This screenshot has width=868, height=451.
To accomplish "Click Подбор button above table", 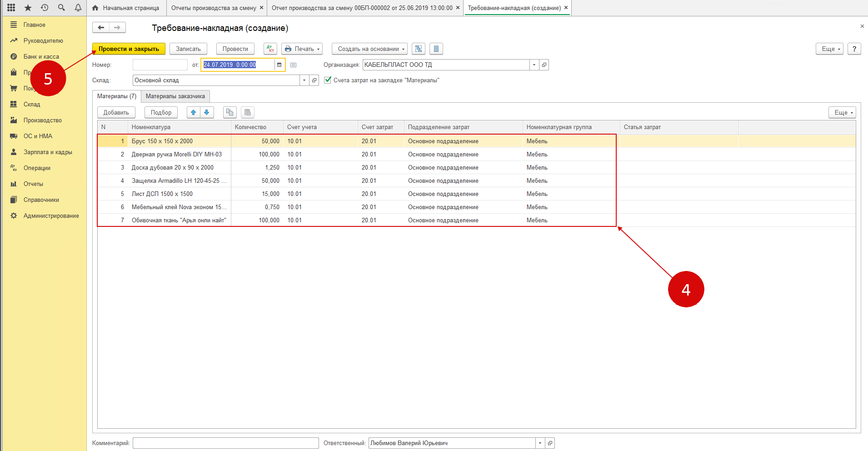I will [x=161, y=112].
